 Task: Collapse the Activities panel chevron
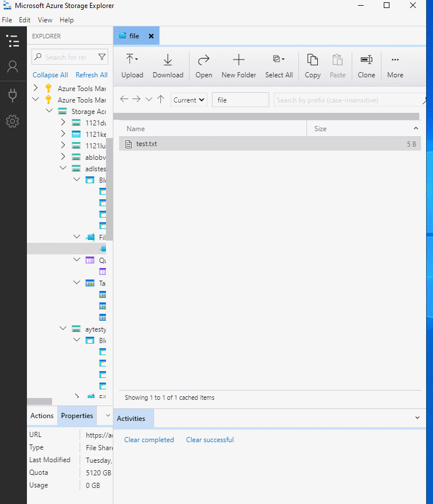pos(417,418)
